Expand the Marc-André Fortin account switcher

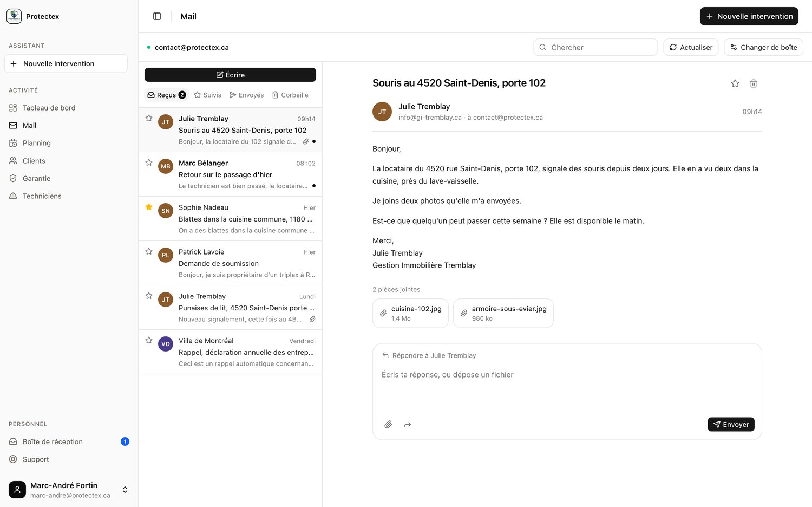(125, 490)
